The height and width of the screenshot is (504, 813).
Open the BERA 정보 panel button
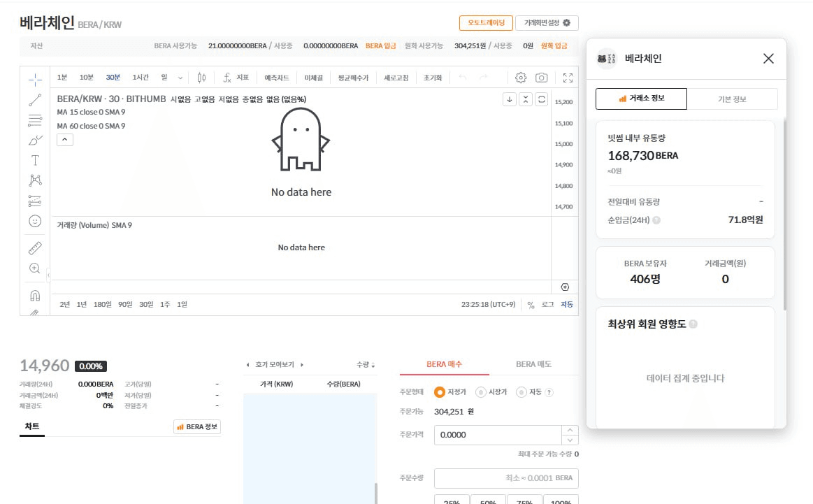[x=197, y=426]
